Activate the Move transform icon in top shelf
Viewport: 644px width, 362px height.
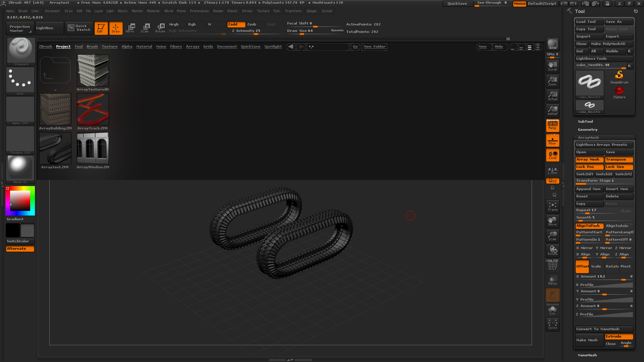tap(130, 28)
